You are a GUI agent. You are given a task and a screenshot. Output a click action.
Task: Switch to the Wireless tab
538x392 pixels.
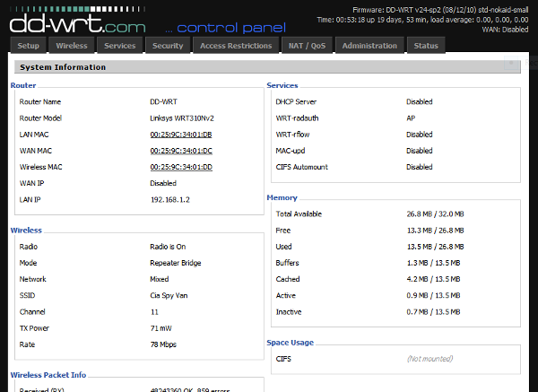point(72,46)
